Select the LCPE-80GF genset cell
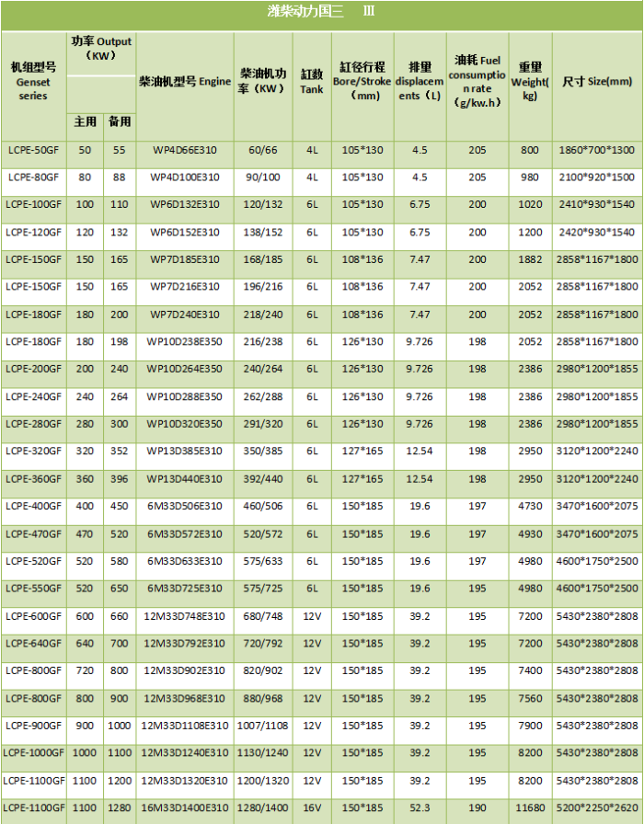The image size is (644, 824). click(33, 177)
